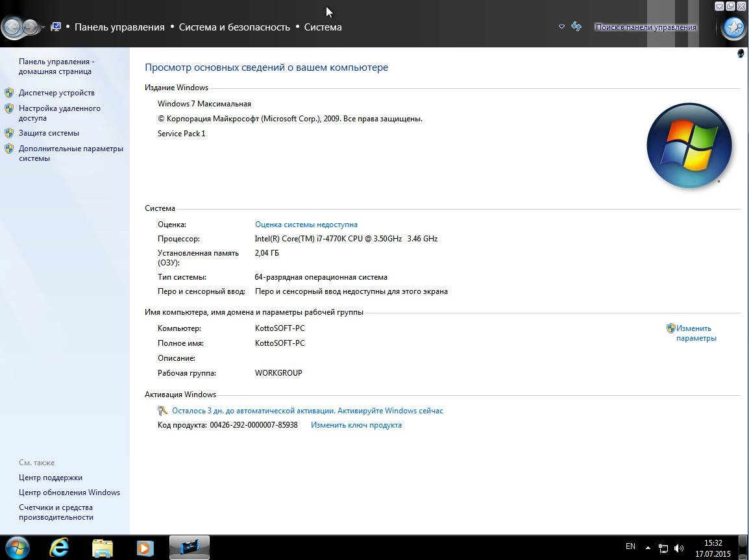
Task: Open Дополнительные параметры системы
Action: click(x=71, y=153)
